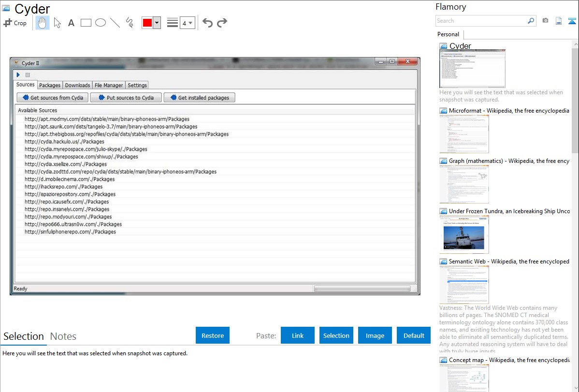Image resolution: width=579 pixels, height=392 pixels.
Task: Redo the last annotation
Action: click(x=222, y=23)
